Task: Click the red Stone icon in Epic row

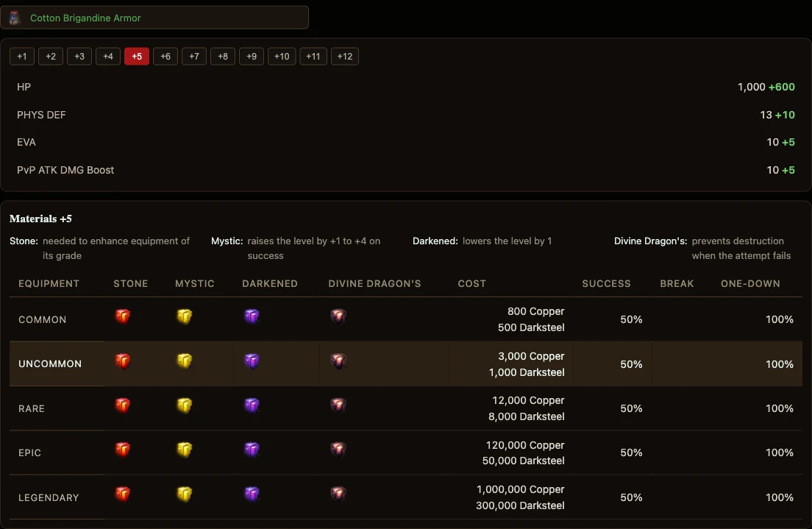Action: (123, 450)
